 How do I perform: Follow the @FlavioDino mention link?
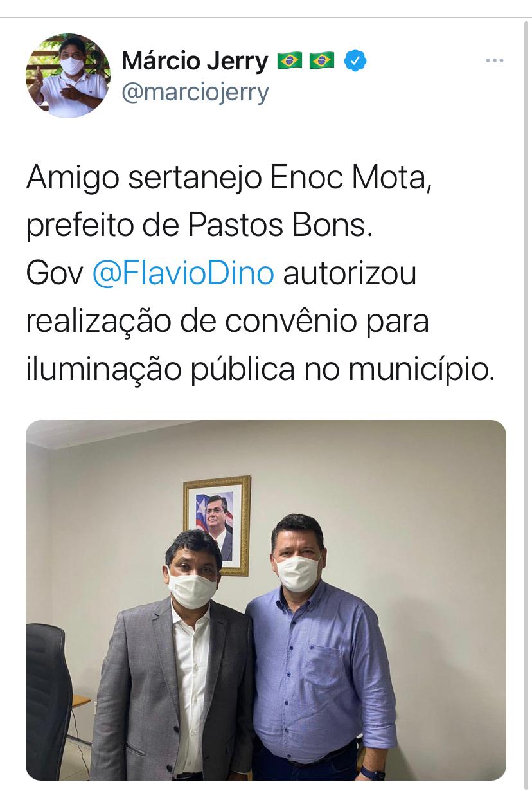point(183,273)
